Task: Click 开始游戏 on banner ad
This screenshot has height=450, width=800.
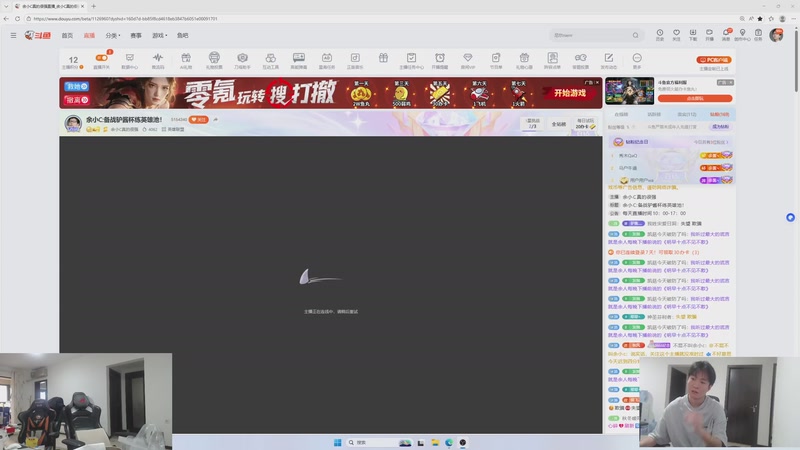Action: (x=569, y=93)
